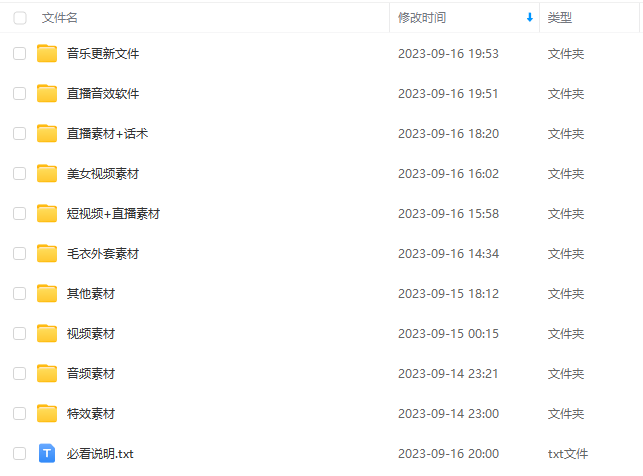The width and height of the screenshot is (643, 476).
Task: Click the 直播音效软件 folder icon
Action: coord(47,93)
